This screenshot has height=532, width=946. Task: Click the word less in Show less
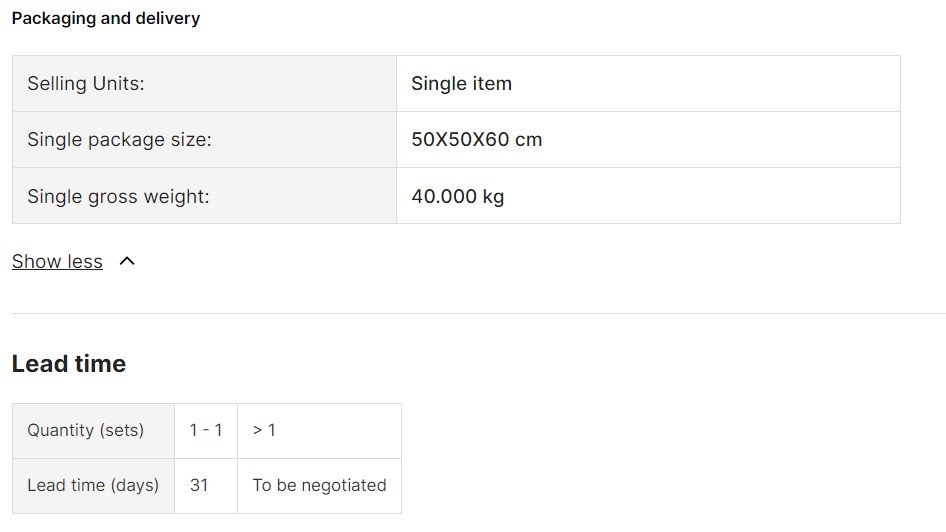click(85, 261)
